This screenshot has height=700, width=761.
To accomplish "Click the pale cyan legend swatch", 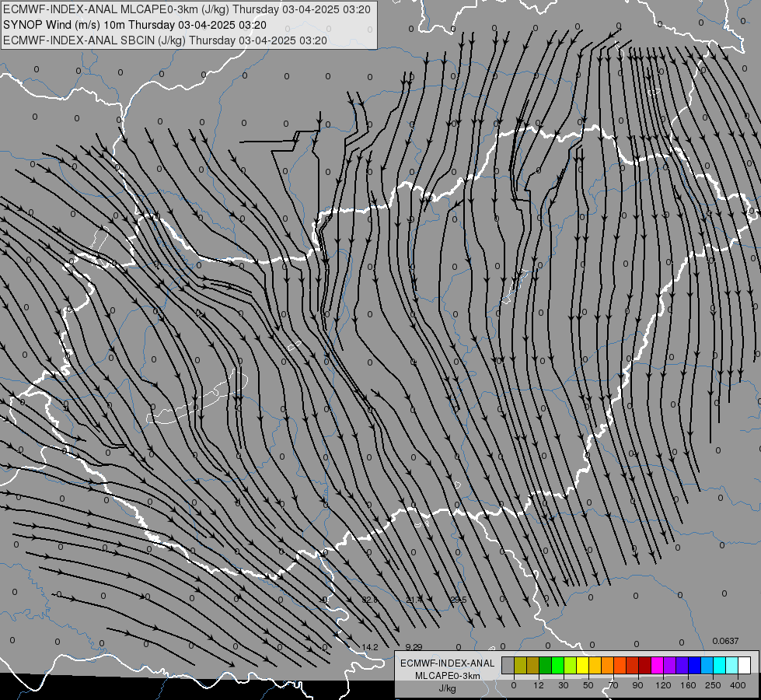I will click(732, 665).
